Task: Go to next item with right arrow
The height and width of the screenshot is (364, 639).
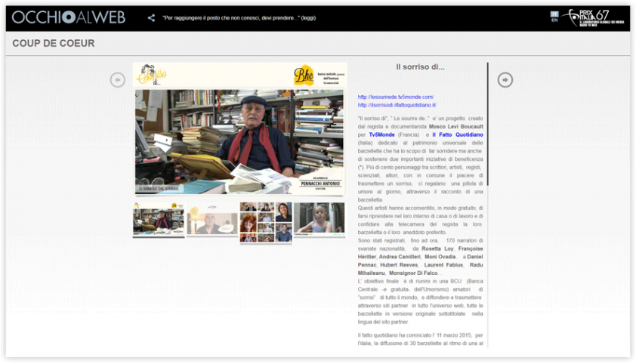Action: click(505, 80)
